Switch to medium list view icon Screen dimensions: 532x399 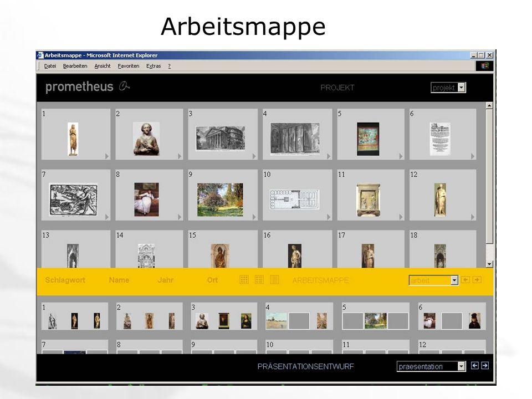click(259, 279)
